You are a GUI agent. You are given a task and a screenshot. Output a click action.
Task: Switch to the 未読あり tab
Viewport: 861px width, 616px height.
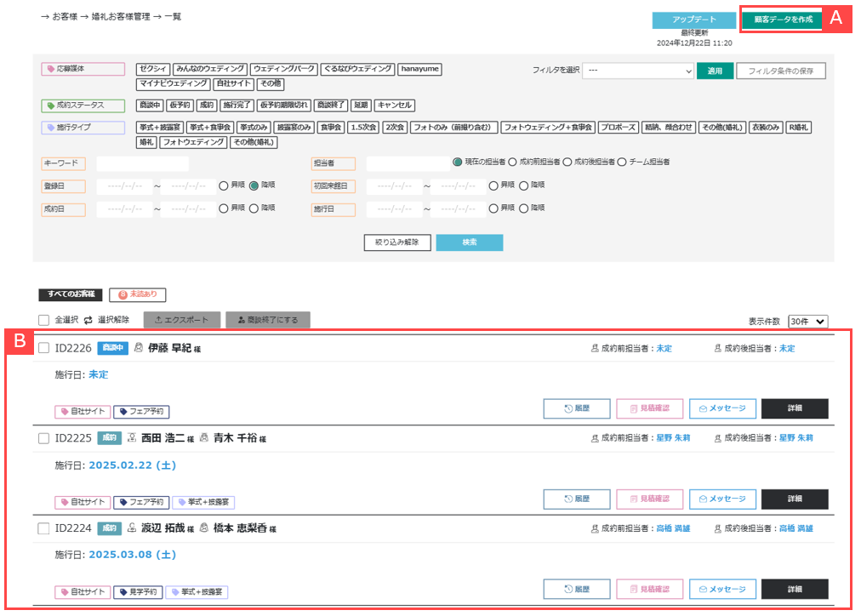(138, 295)
